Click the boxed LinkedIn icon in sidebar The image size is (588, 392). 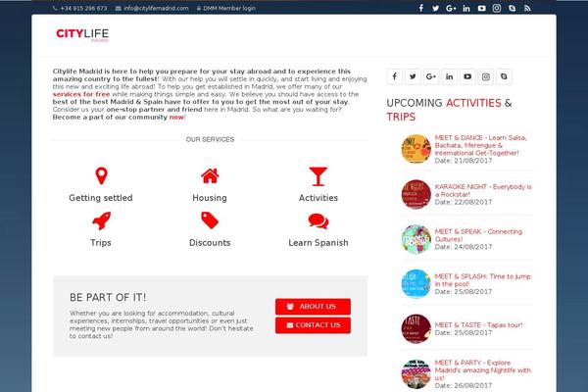449,76
